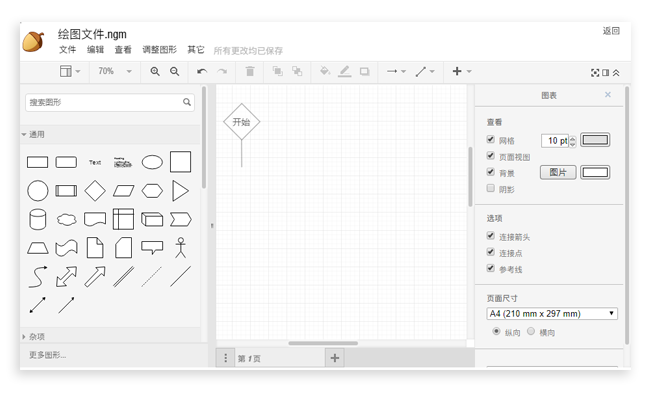This screenshot has height=399, width=647.
Task: Select the diamond shape in palette
Action: click(95, 191)
